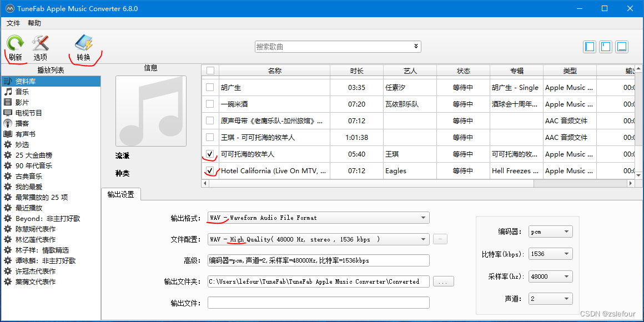Screen dimensions: 644x322
Task: Sort by the 专辑 column header
Action: (x=517, y=71)
